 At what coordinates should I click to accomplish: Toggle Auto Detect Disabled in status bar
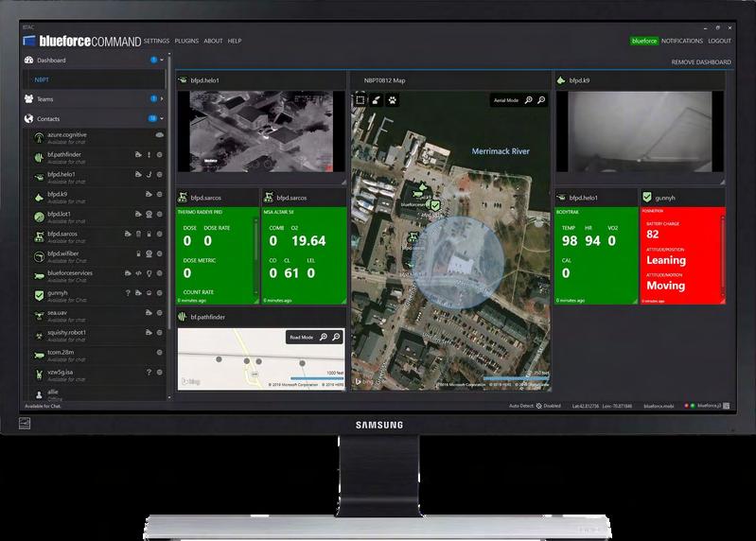tap(535, 406)
